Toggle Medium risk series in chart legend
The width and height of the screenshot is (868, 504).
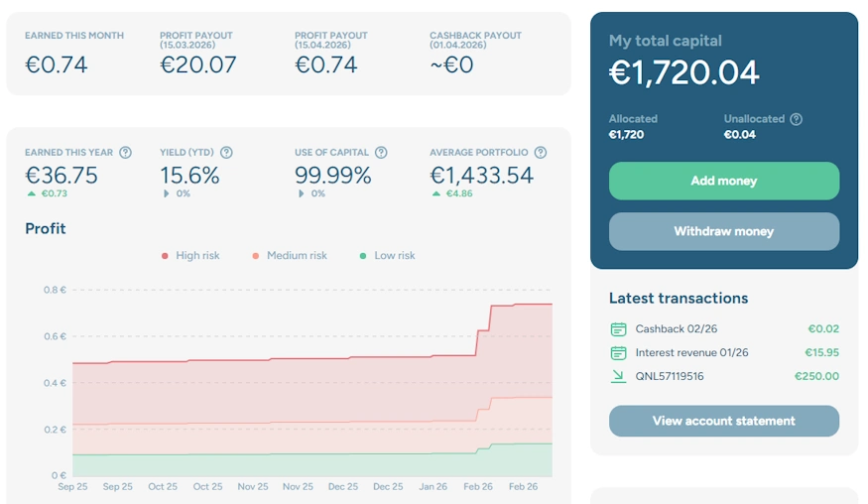289,256
